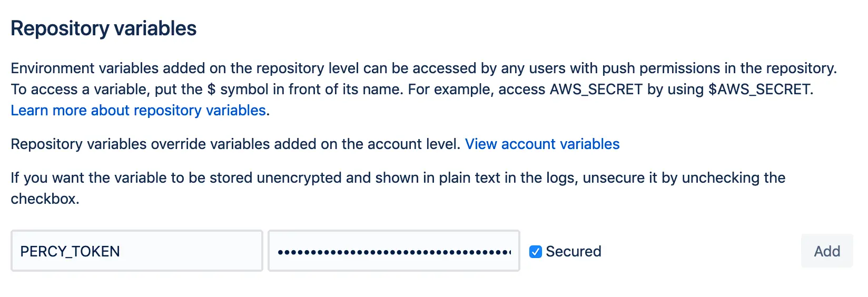
Task: Open Learn more about repository variables link
Action: coord(138,111)
